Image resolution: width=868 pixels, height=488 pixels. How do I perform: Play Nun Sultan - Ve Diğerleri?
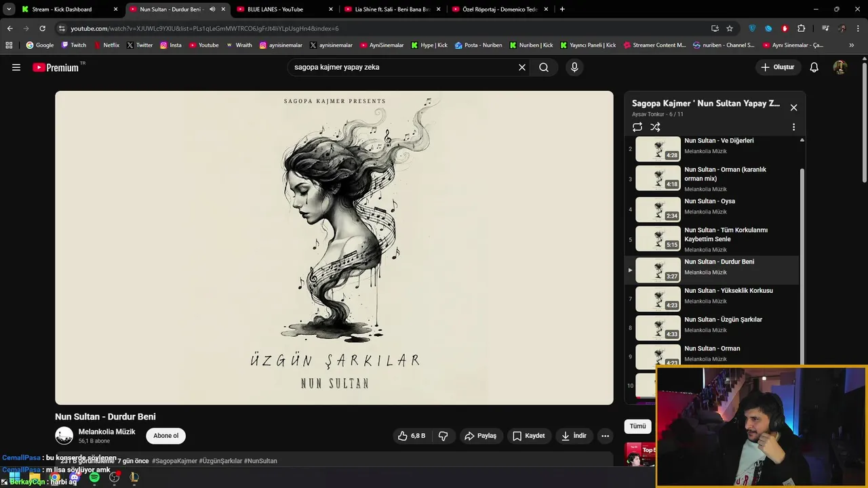(713, 149)
